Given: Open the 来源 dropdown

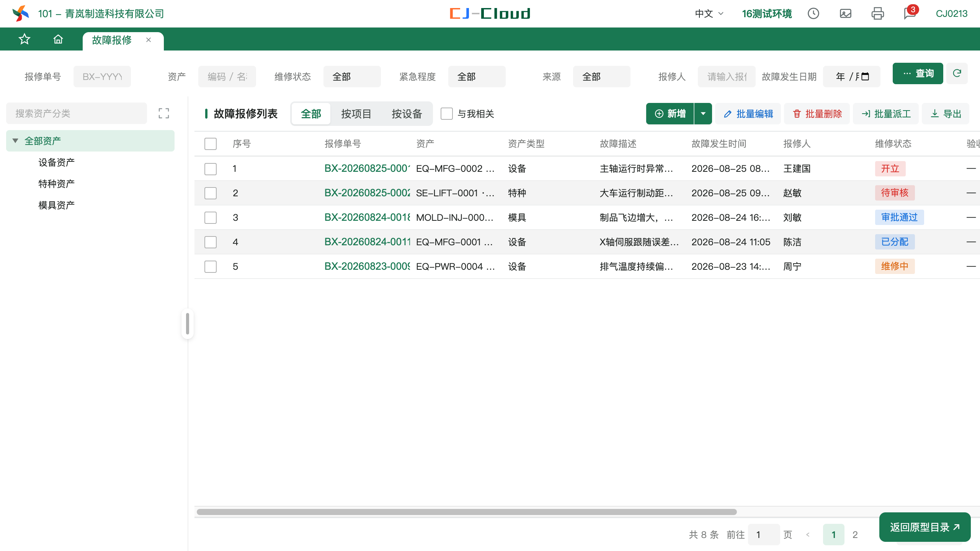Looking at the screenshot, I should pos(601,77).
